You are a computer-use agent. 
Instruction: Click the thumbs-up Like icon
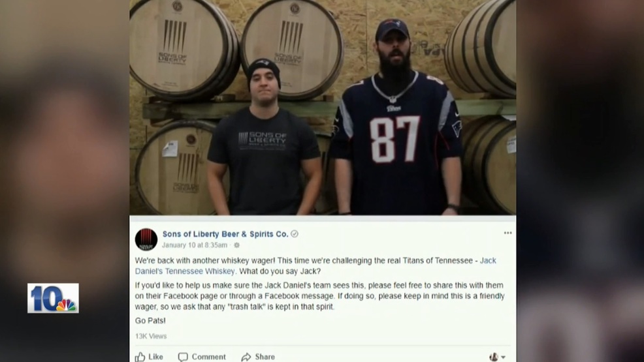140,357
